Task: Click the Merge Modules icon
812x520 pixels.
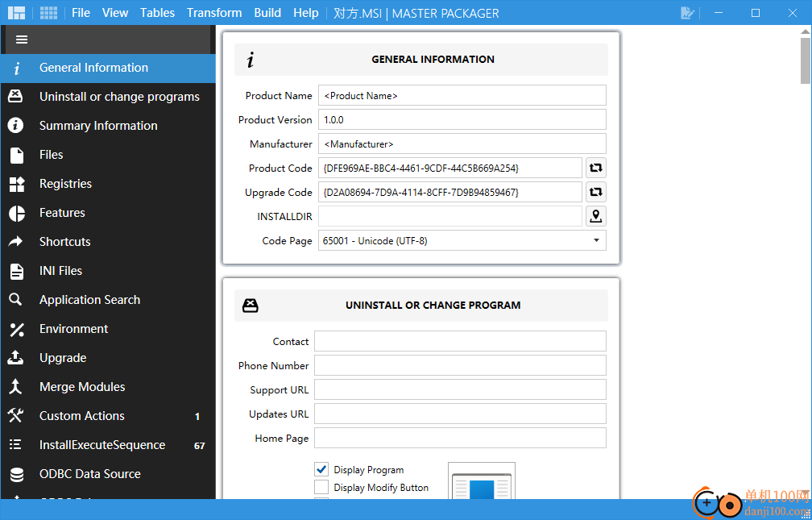Action: (x=15, y=387)
